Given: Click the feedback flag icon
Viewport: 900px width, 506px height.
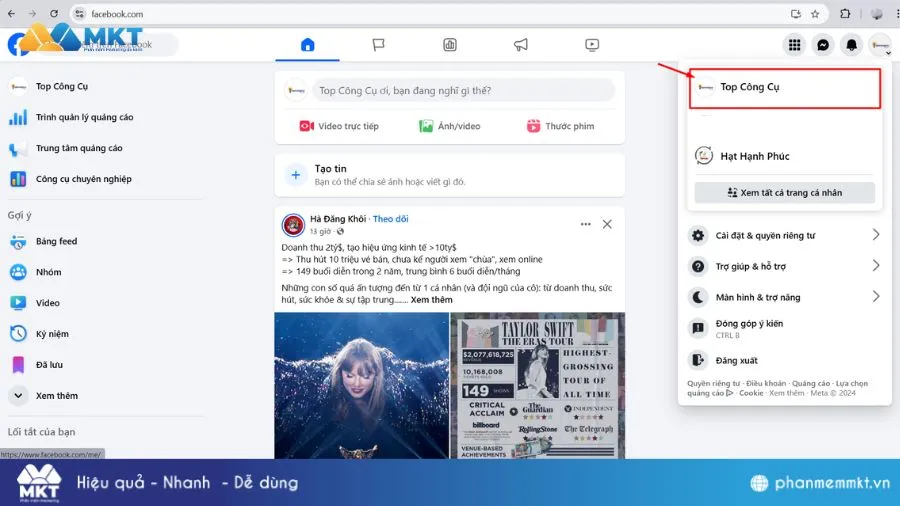Looking at the screenshot, I should [698, 328].
